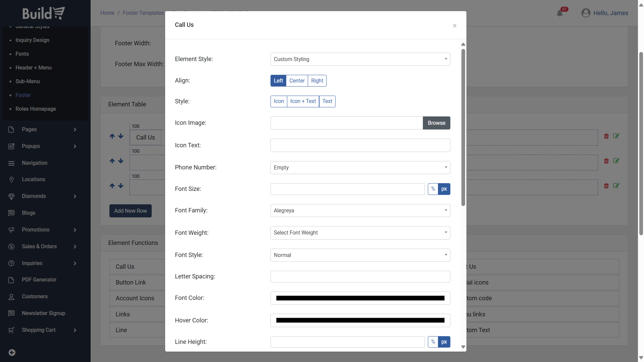
Task: Open the Element Style dropdown
Action: coord(360,59)
